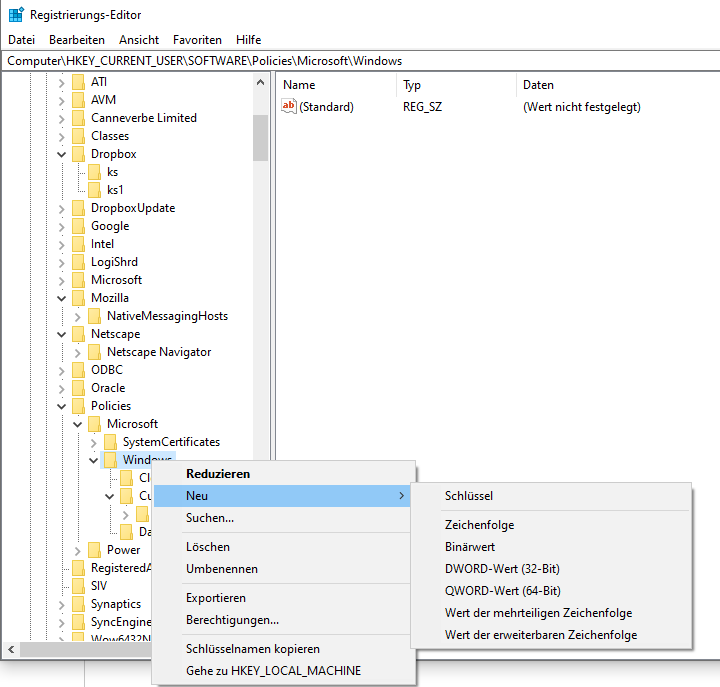Viewport: 720px width, 687px height.
Task: Expand the Google key
Action: 62,226
